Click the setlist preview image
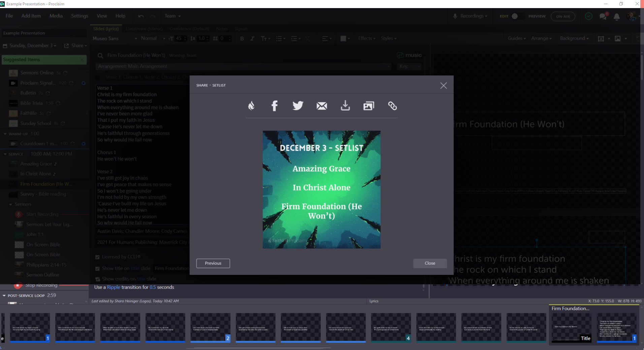 [x=322, y=190]
